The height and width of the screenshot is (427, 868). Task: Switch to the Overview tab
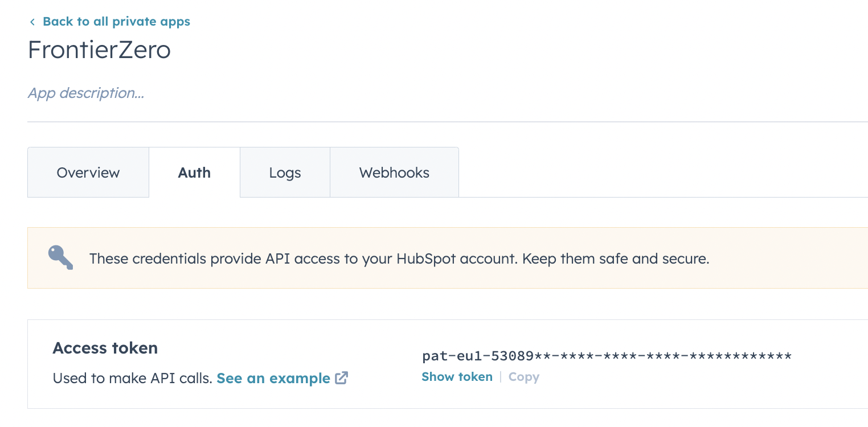(x=88, y=173)
